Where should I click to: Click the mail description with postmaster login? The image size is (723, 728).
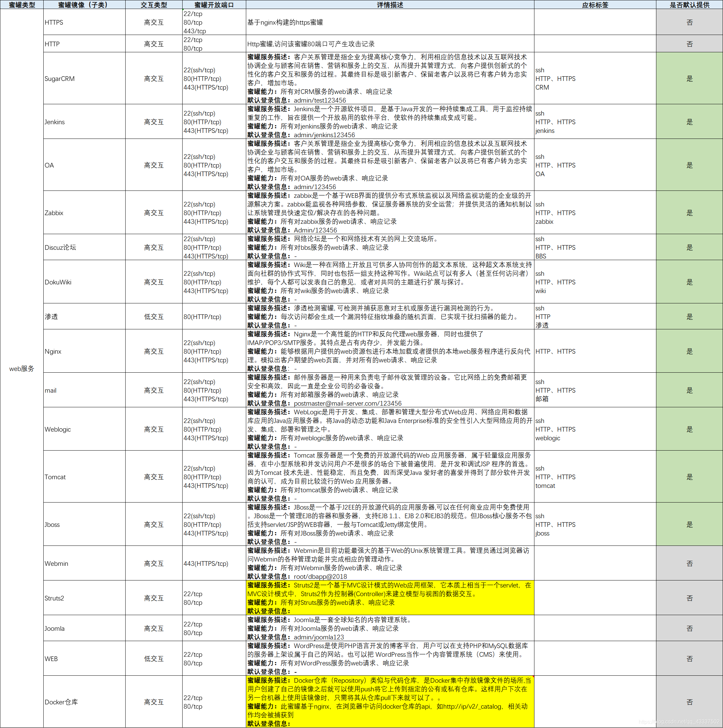390,390
